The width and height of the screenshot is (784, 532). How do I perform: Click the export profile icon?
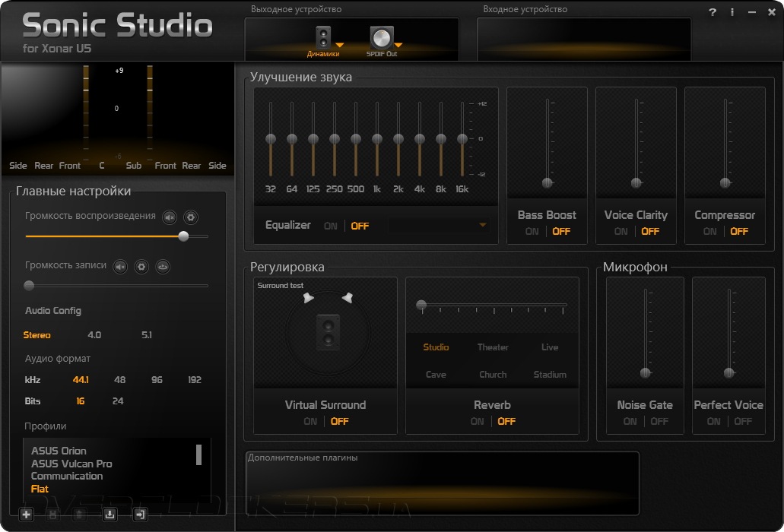(x=140, y=514)
